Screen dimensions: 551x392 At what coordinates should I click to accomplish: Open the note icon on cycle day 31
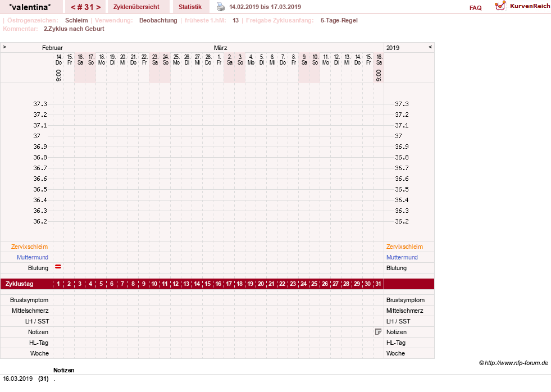click(378, 331)
